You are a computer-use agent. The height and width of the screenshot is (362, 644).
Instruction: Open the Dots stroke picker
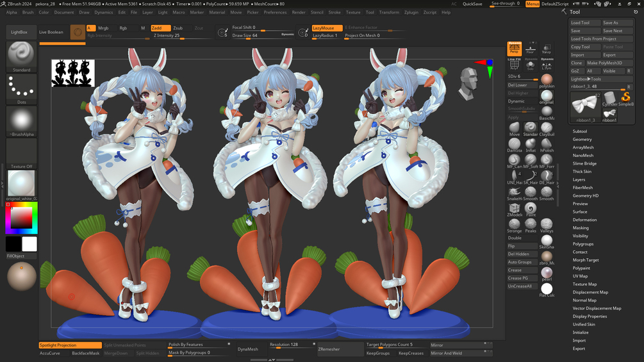click(21, 89)
